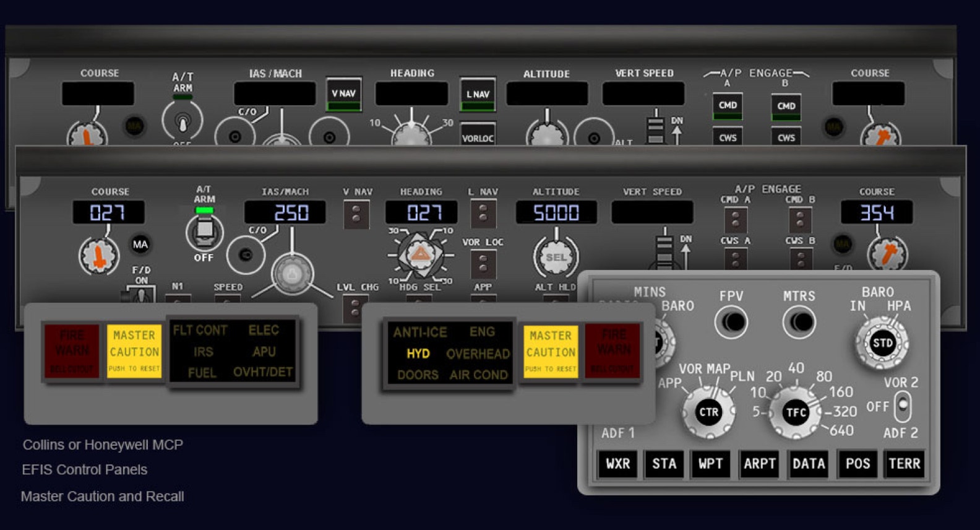Click heading knob on Collins MCP
This screenshot has width=980, height=530.
[x=411, y=133]
